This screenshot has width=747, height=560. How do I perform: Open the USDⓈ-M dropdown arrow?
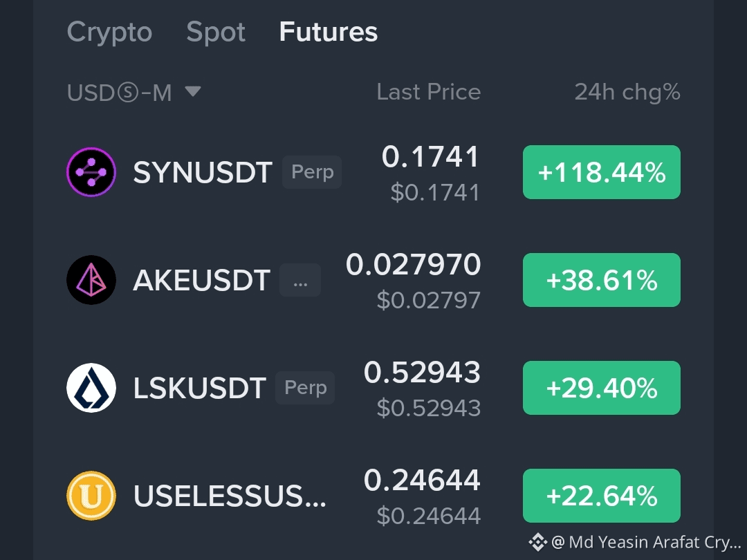coord(193,91)
